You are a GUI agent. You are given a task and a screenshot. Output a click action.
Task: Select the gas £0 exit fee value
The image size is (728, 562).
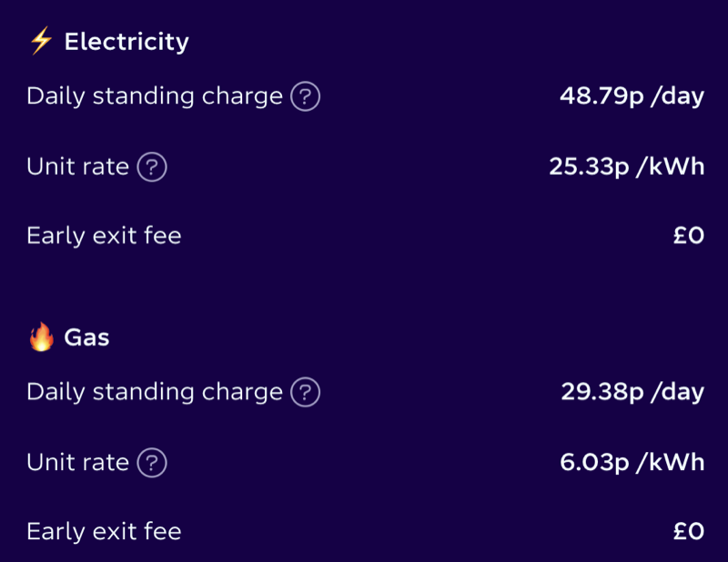click(x=689, y=532)
